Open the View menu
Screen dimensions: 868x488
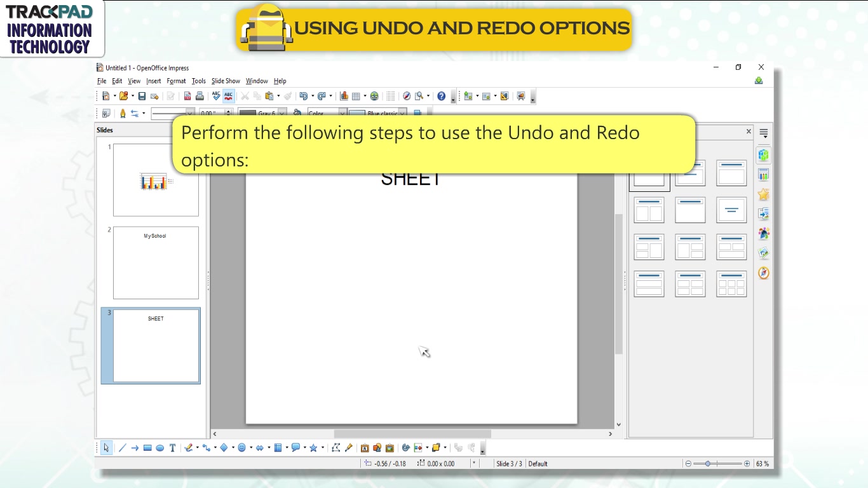tap(134, 81)
